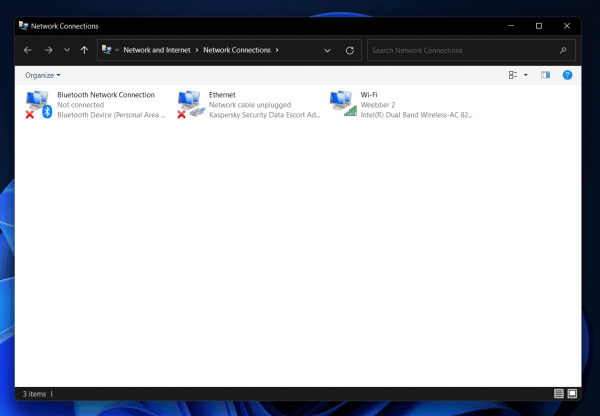This screenshot has width=600, height=416.
Task: Click the Search Network Connections field
Action: click(x=462, y=49)
